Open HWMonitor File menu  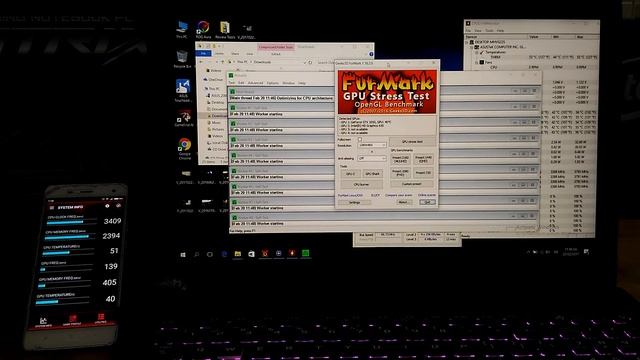[x=469, y=31]
